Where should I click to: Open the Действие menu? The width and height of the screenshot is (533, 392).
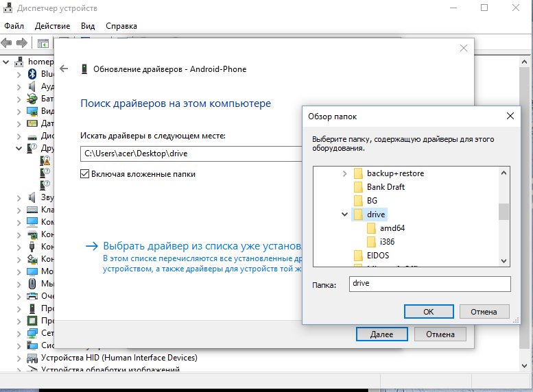[x=52, y=26]
